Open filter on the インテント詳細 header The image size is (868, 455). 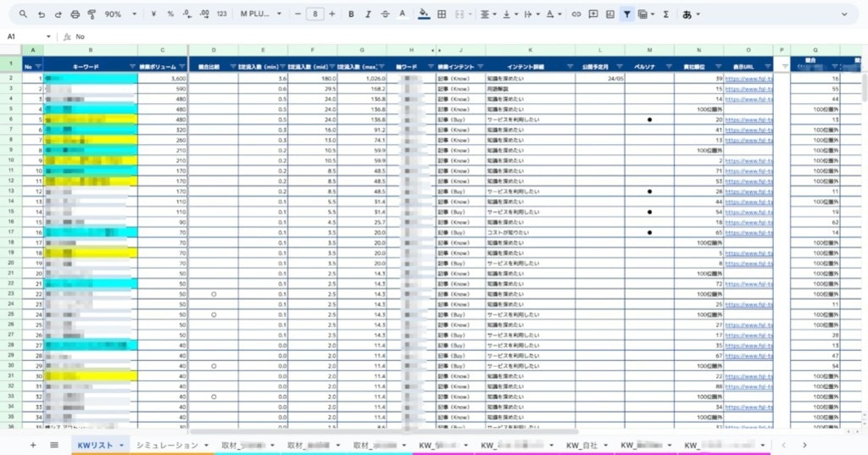point(570,67)
